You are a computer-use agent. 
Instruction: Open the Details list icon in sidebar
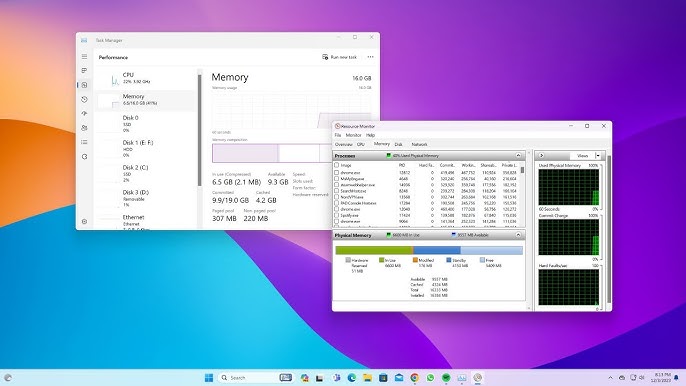point(84,142)
